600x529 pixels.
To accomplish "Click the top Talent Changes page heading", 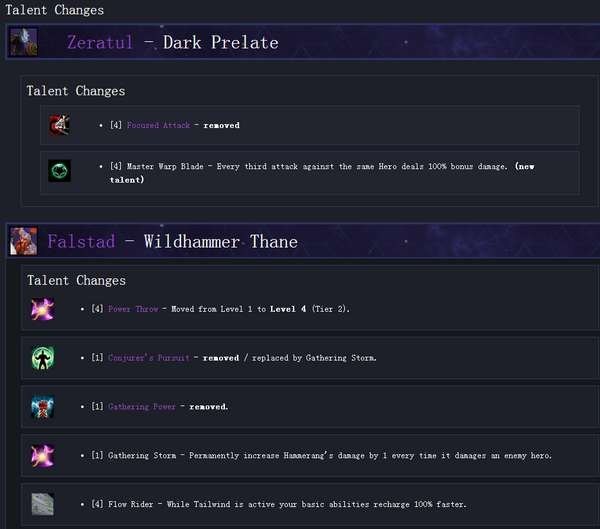I will click(54, 10).
